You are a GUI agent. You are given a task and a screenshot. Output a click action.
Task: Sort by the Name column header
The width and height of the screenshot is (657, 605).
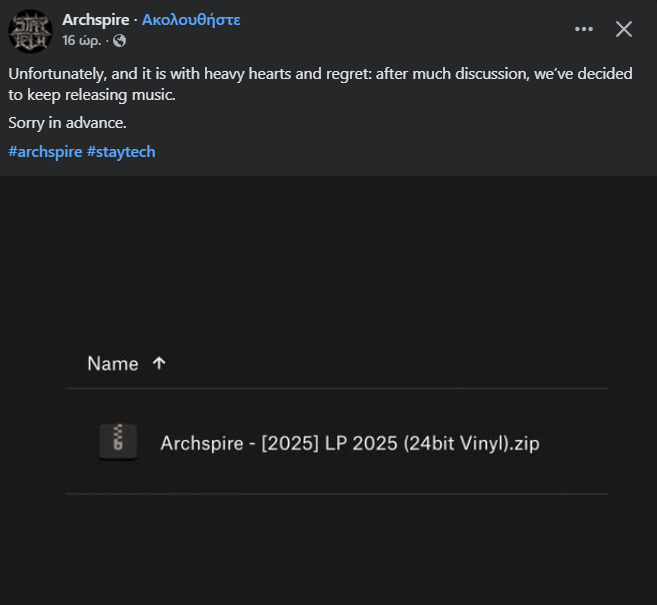112,363
